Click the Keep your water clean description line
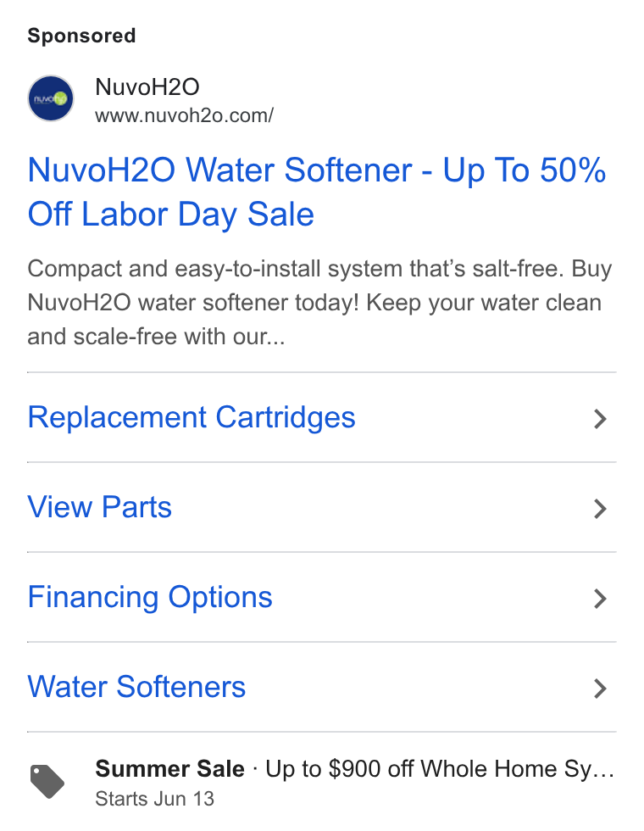This screenshot has height=831, width=644. pyautogui.click(x=484, y=303)
